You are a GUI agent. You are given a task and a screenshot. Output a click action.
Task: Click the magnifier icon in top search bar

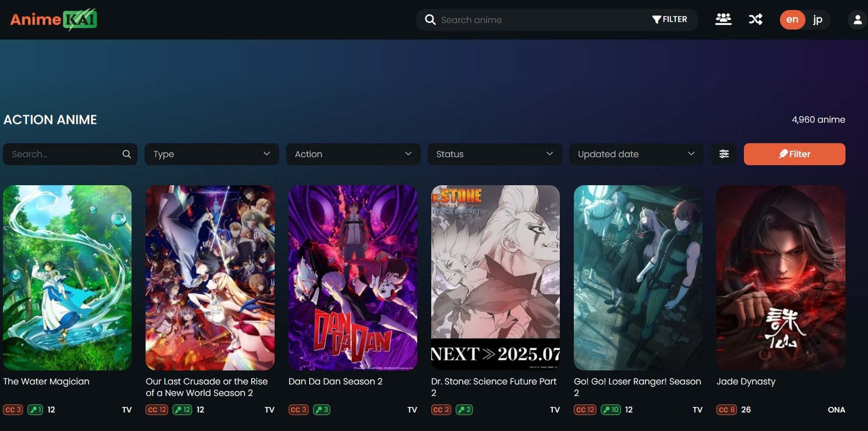[430, 20]
